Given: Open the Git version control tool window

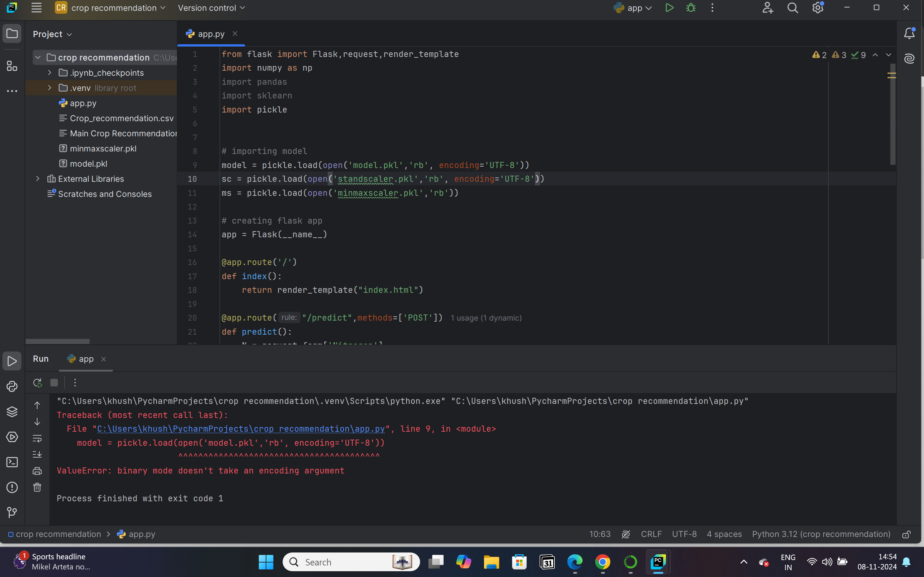Looking at the screenshot, I should coord(12,512).
